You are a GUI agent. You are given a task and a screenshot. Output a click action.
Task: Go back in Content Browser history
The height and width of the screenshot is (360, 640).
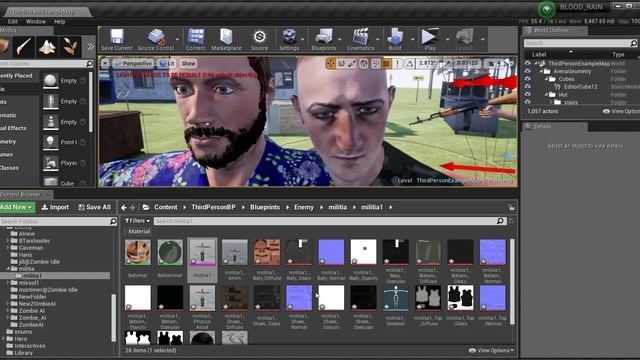pos(124,207)
